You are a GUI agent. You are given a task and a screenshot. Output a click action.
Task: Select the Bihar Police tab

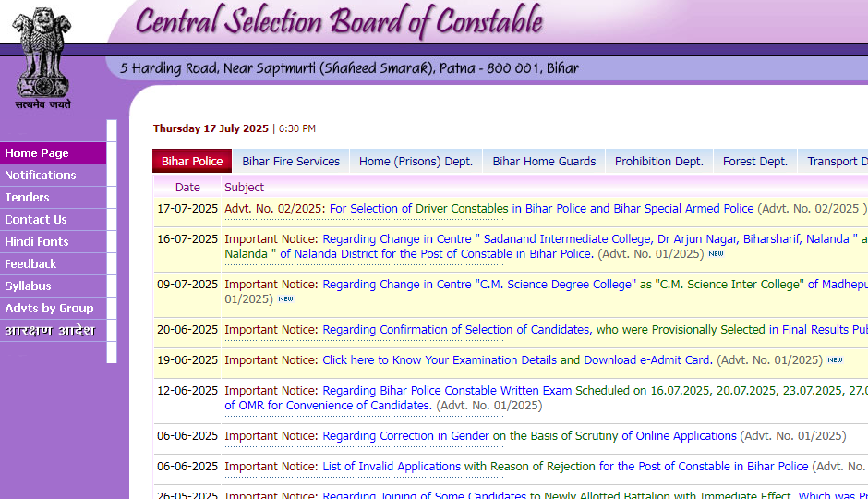coord(192,162)
